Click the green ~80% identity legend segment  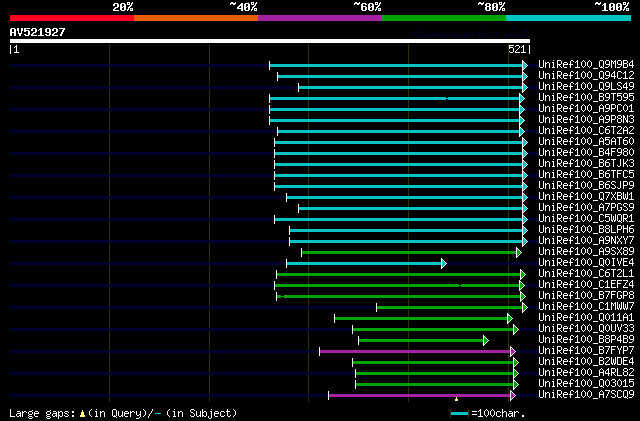coord(444,18)
